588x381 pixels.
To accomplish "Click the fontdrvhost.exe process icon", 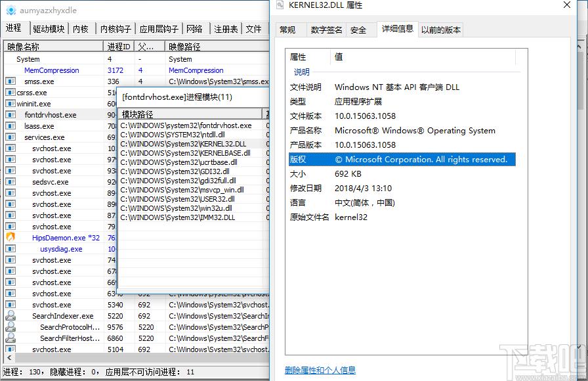I will point(10,114).
